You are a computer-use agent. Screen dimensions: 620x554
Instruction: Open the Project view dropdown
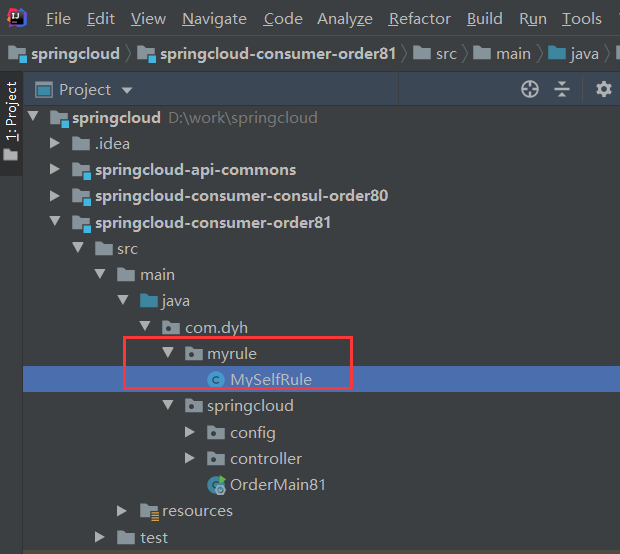127,90
